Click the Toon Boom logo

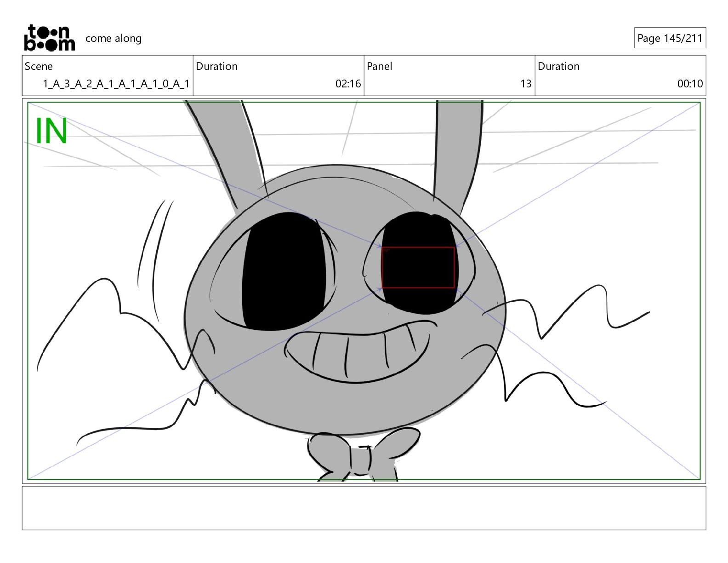click(49, 38)
